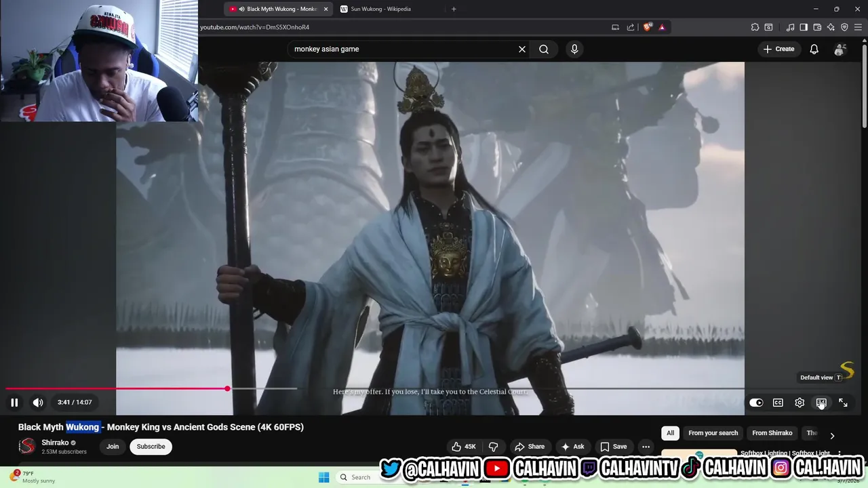Start voice search with microphone

[x=574, y=49]
